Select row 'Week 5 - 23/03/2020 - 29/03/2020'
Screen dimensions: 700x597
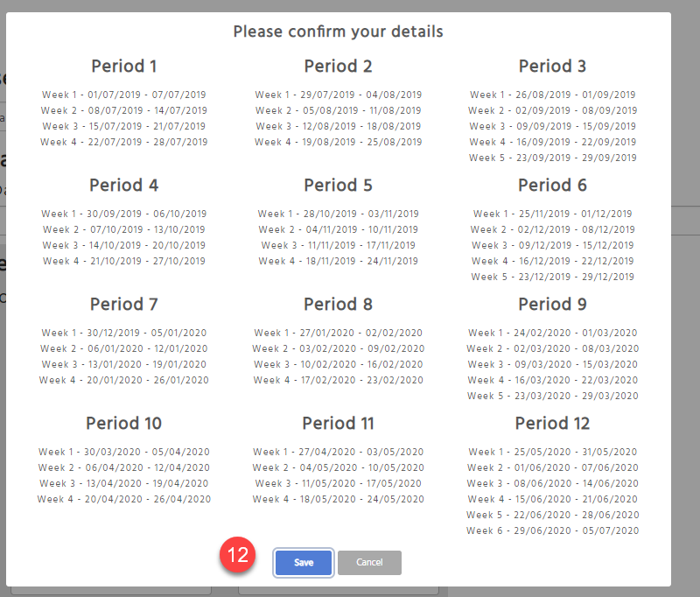pyautogui.click(x=552, y=396)
